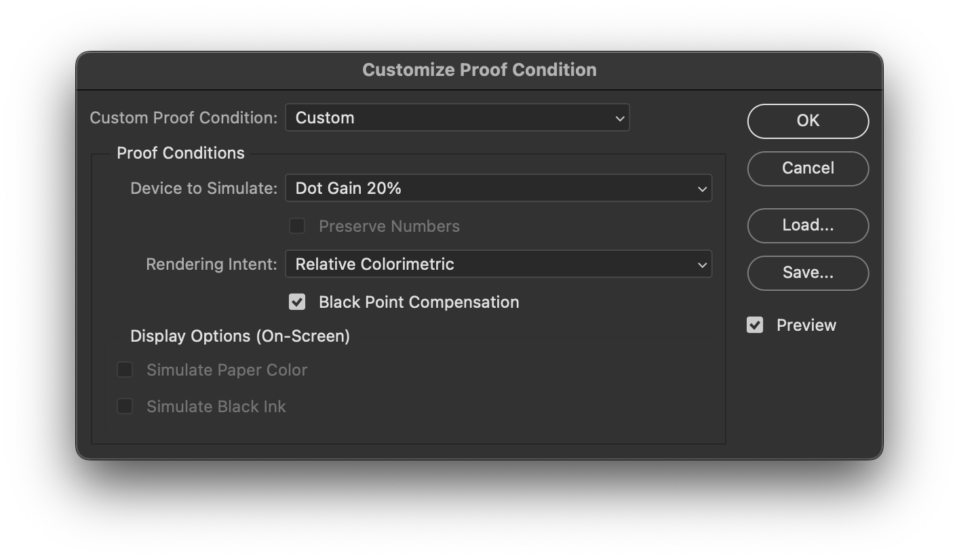Image resolution: width=959 pixels, height=560 pixels.
Task: Click the Device to Simulate chevron arrow
Action: tap(702, 188)
